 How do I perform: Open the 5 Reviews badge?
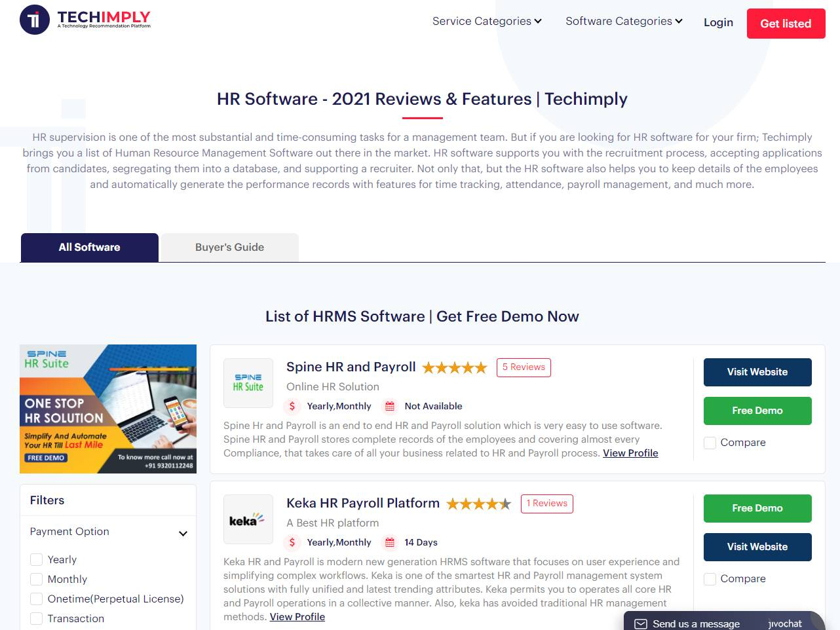pos(524,367)
